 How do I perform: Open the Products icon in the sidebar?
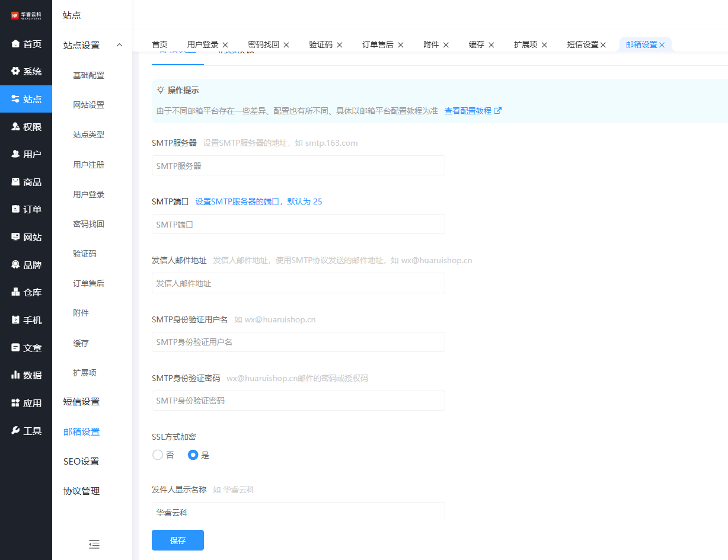[15, 182]
